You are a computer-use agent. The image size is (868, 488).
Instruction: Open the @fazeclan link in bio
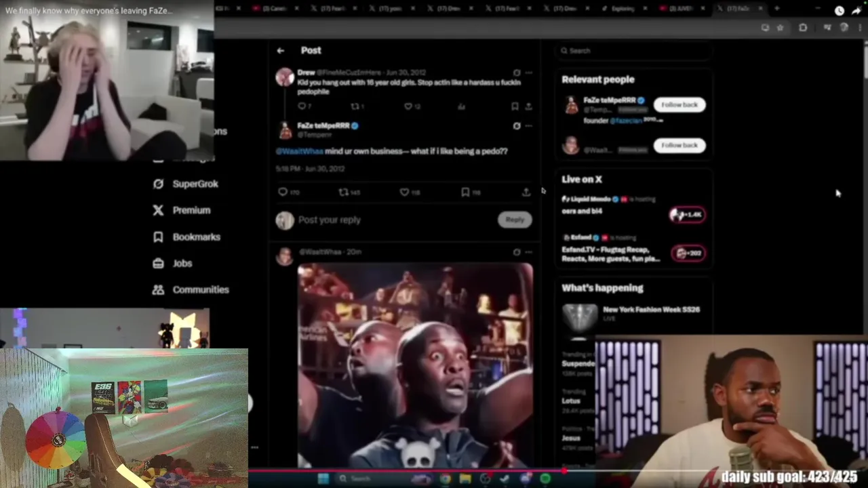(625, 121)
